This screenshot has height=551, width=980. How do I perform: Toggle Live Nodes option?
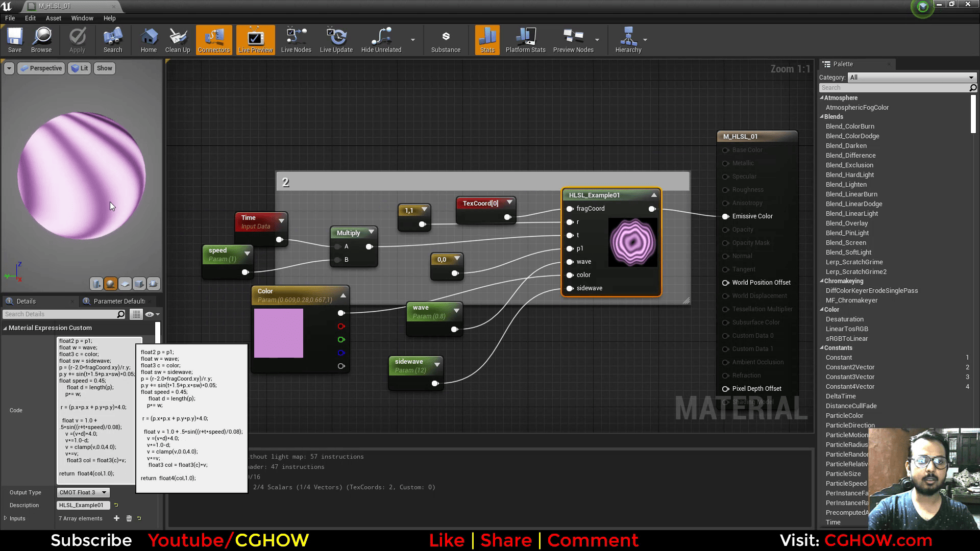pos(296,40)
